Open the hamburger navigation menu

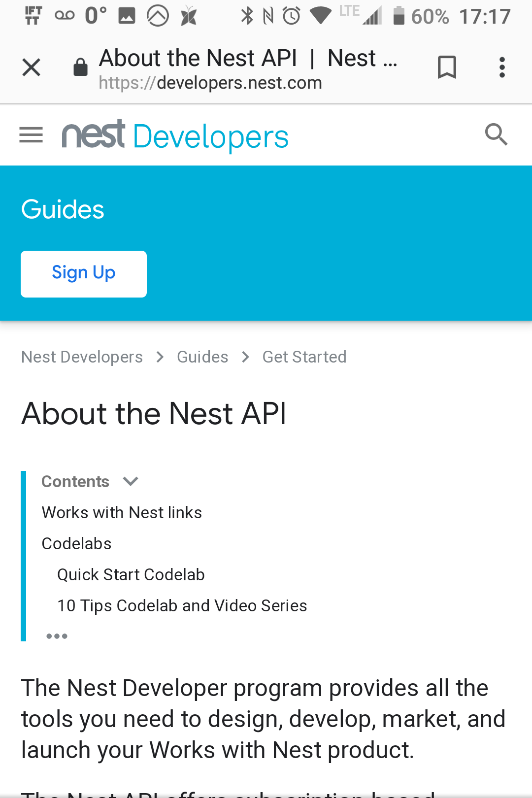click(x=31, y=134)
